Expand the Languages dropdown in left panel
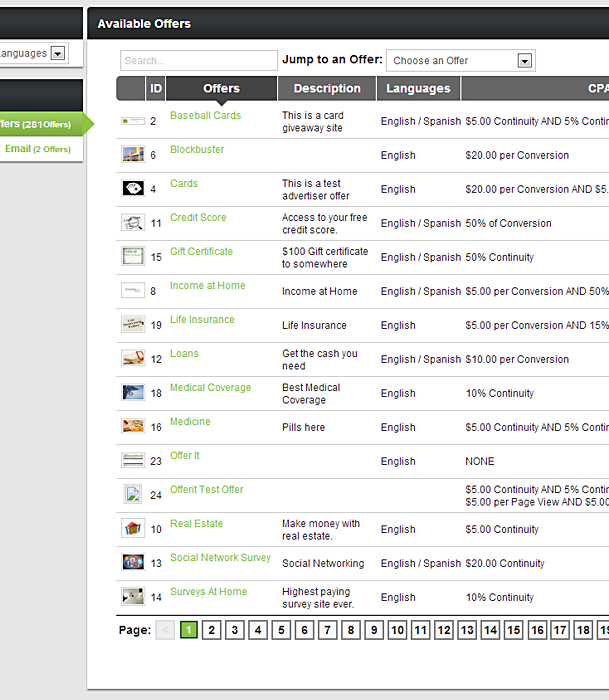The height and width of the screenshot is (700, 609). (x=57, y=54)
